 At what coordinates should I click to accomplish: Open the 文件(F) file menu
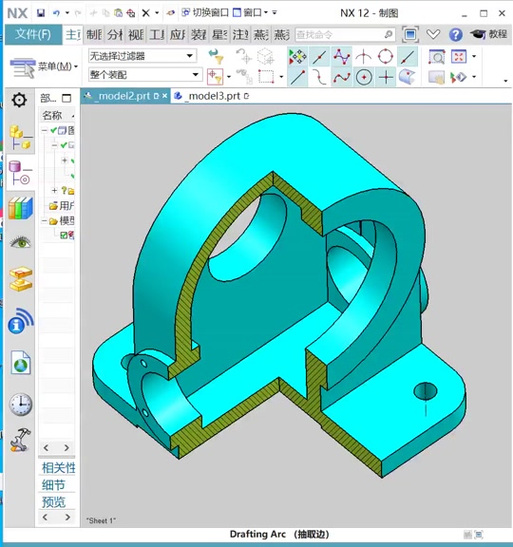(33, 34)
